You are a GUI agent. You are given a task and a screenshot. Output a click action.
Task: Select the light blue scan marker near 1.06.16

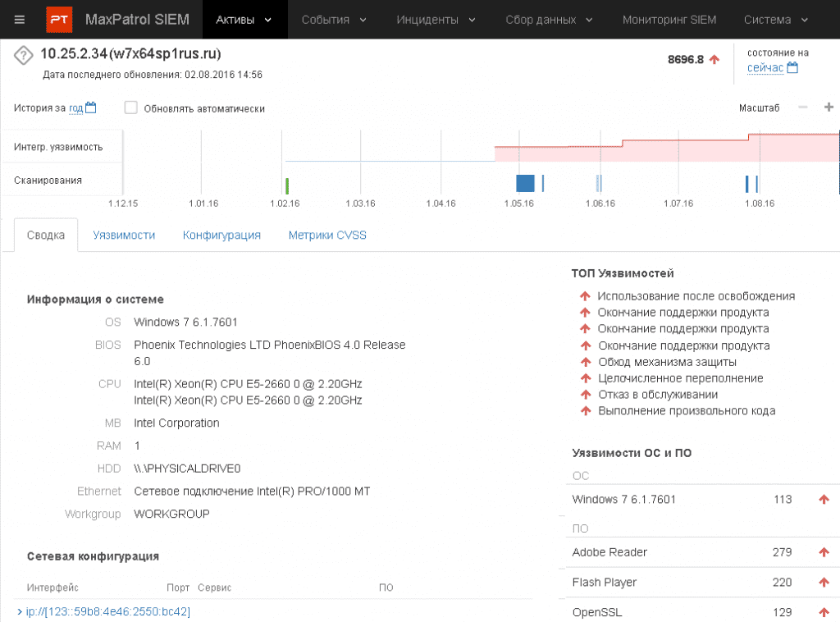pyautogui.click(x=599, y=183)
